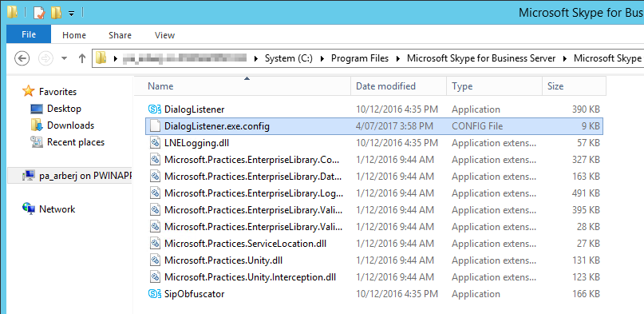Click the Back navigation arrow

pos(22,58)
